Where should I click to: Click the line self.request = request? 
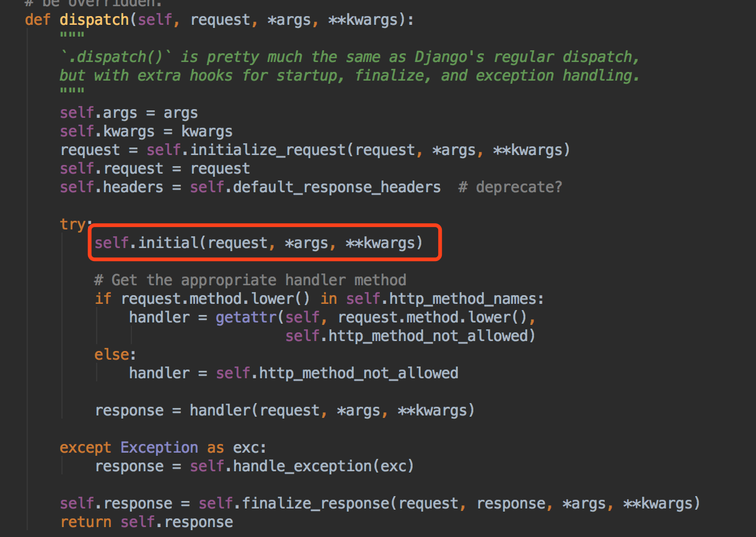(x=155, y=169)
